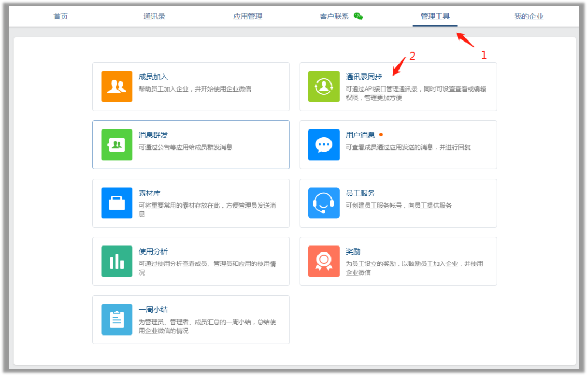Click the orange notification dot near 用户消息
Image resolution: width=588 pixels, height=376 pixels.
pos(381,135)
